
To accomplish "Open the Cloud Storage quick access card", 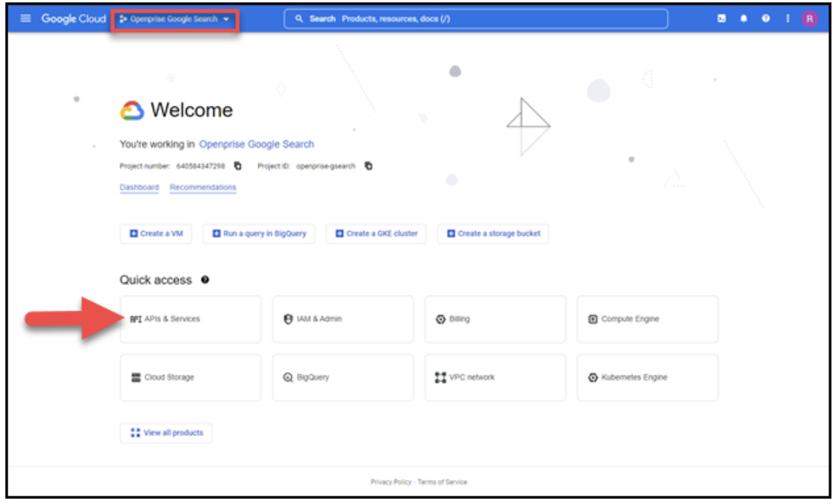I will pos(191,377).
